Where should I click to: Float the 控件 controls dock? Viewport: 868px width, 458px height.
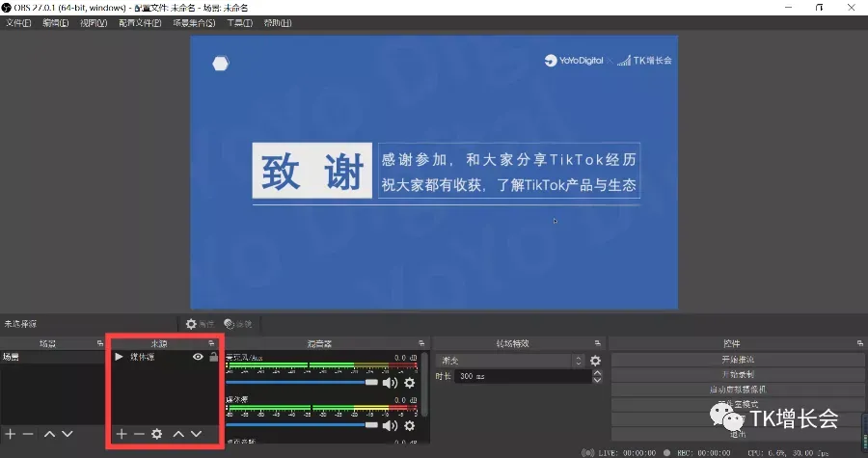click(x=859, y=343)
